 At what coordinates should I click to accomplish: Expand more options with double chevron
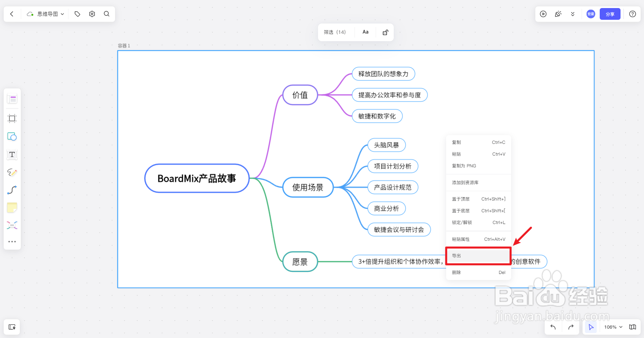[573, 14]
